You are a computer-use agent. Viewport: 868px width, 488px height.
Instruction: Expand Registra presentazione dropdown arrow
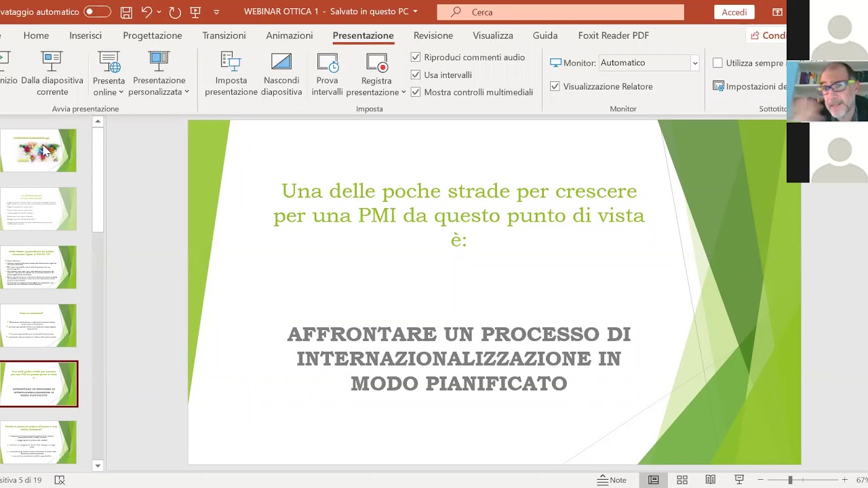[403, 92]
